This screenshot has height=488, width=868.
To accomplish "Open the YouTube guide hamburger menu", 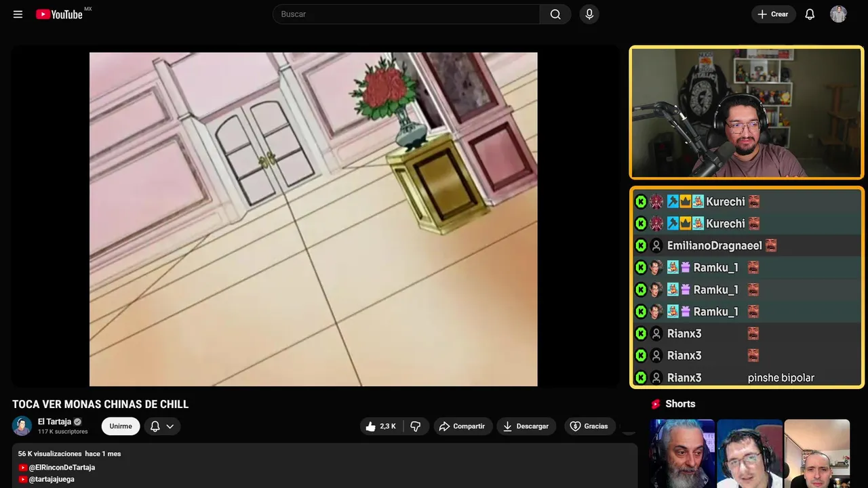I will (x=18, y=14).
